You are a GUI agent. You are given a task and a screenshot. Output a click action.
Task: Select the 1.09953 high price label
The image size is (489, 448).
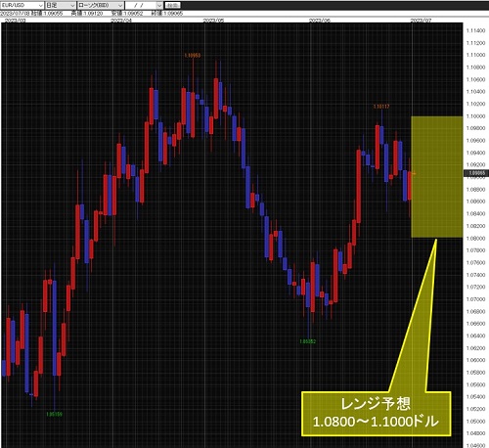pos(193,56)
